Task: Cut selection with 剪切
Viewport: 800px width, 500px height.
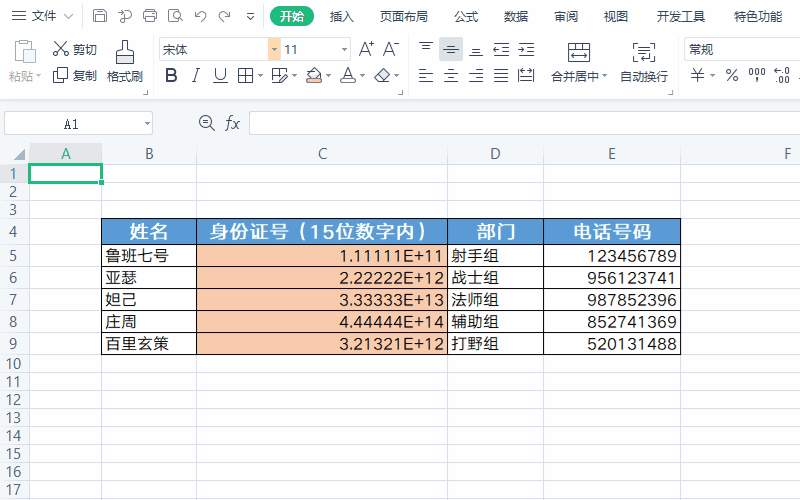Action: (74, 49)
